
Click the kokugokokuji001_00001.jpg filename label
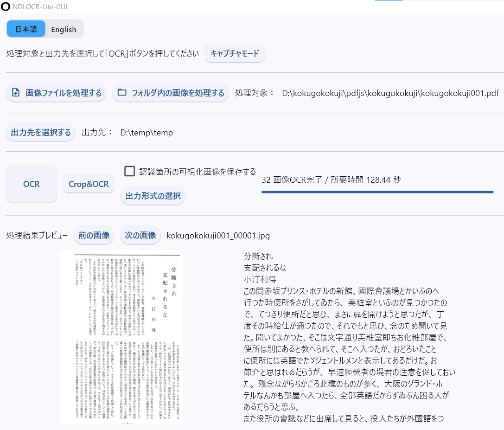click(218, 236)
